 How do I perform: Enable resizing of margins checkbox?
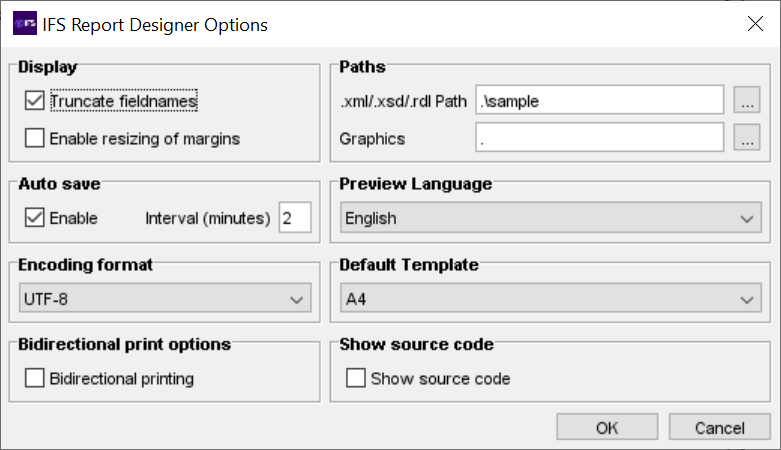point(34,138)
